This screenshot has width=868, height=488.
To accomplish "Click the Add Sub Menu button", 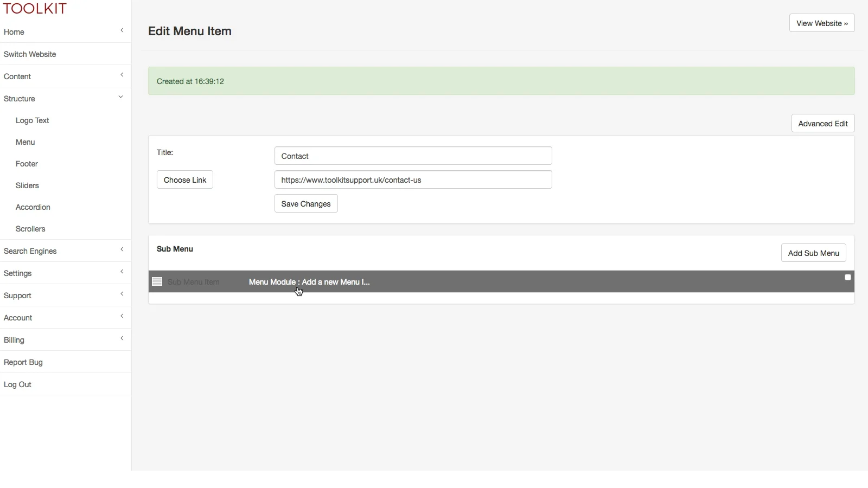I will pos(813,253).
